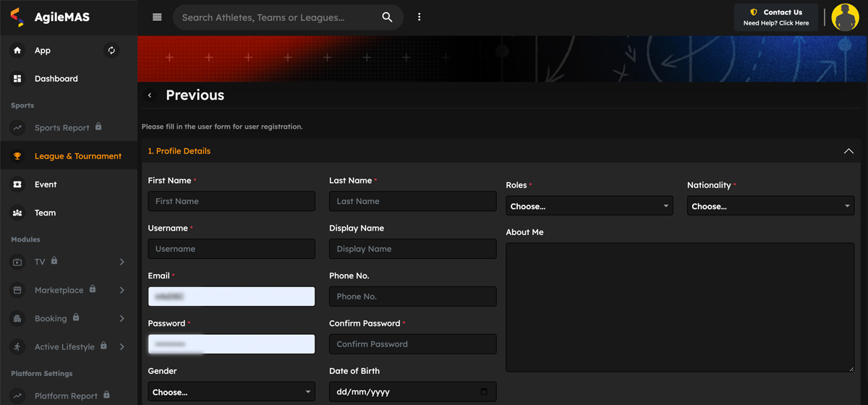Click the hamburger menu icon

(157, 17)
